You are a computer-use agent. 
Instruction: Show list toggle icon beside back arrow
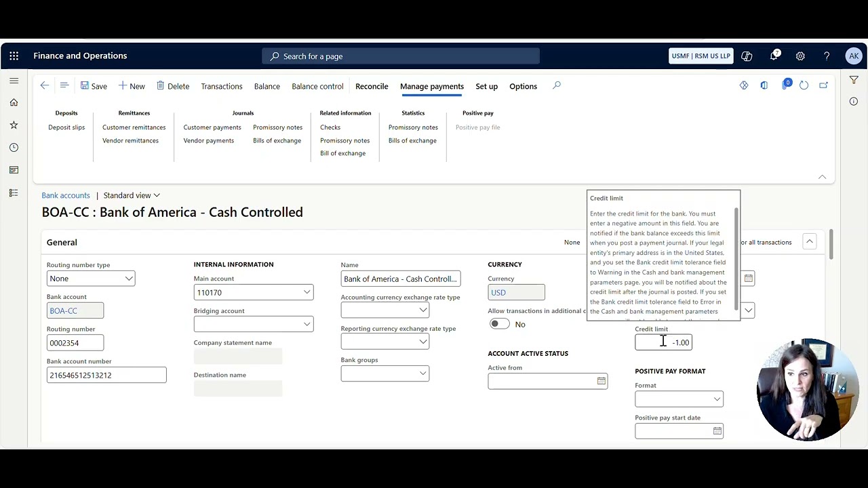point(64,85)
